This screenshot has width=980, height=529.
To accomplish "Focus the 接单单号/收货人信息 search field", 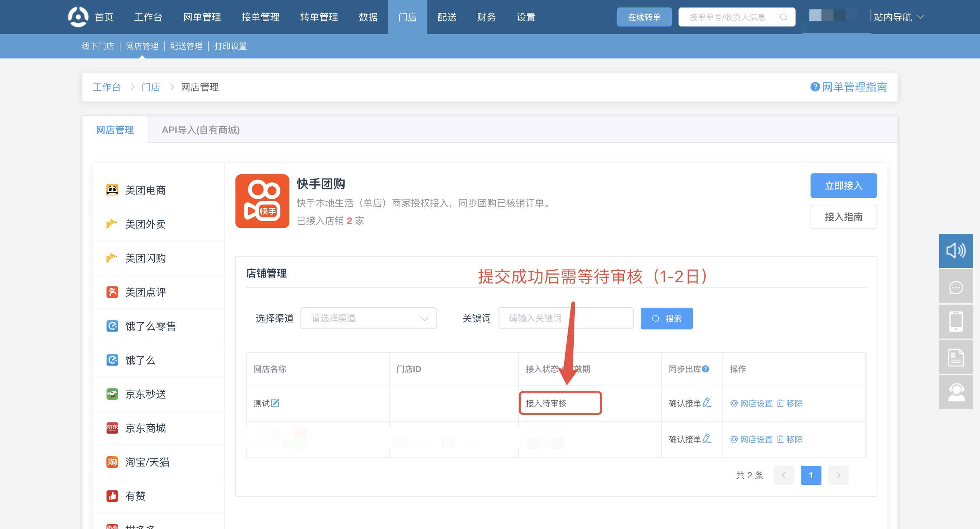I will 736,17.
